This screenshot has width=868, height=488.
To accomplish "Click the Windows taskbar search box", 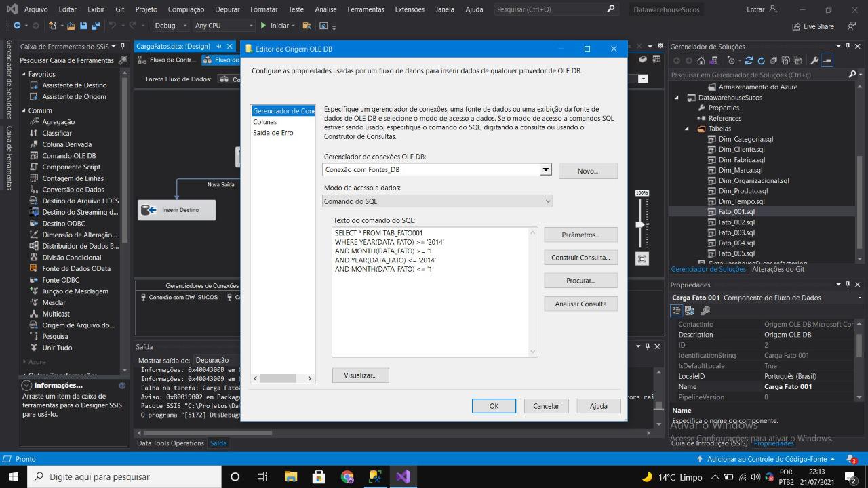I will pyautogui.click(x=125, y=476).
